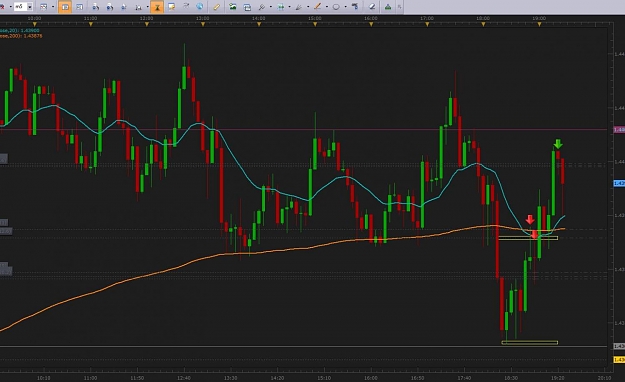Select the magnifier zoom tool
Viewport: 625px width, 382px height.
[x=262, y=7]
